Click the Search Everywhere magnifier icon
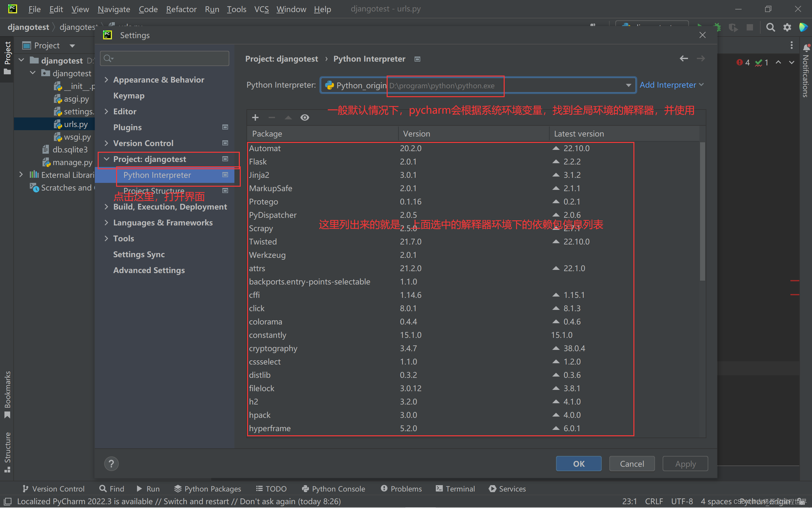This screenshot has width=812, height=508. click(x=771, y=27)
